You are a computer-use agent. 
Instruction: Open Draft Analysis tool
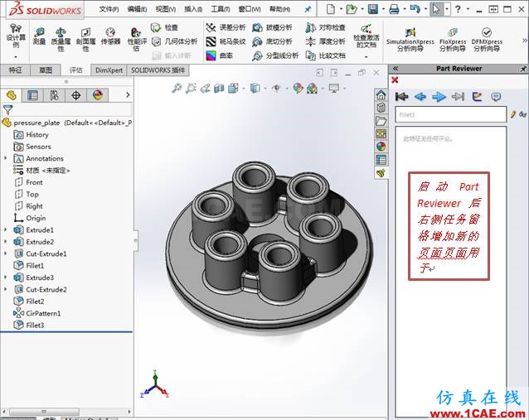pos(272,27)
